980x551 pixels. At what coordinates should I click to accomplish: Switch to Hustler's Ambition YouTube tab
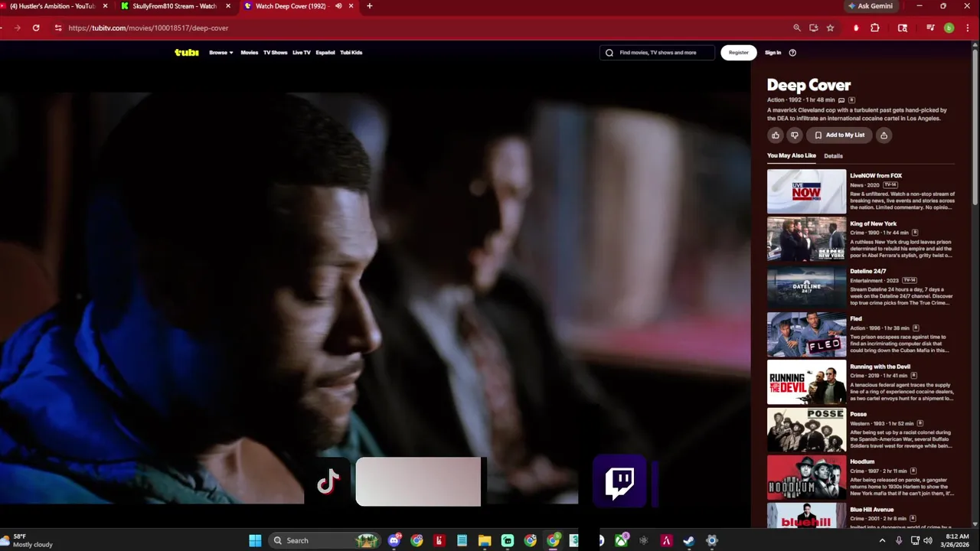(x=52, y=6)
